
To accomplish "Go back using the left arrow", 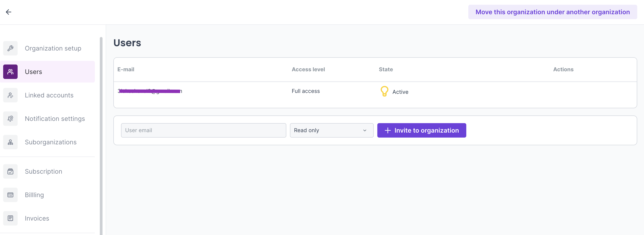I will pos(9,12).
